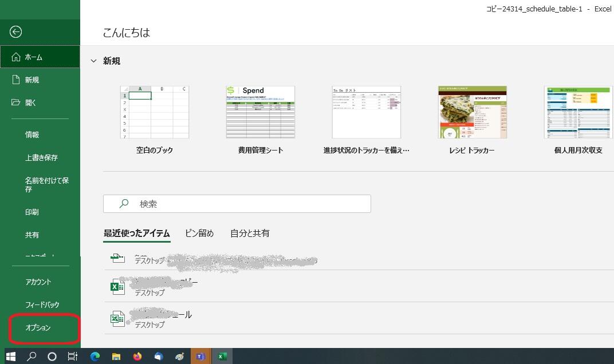The height and width of the screenshot is (364, 614).
Task: Open the 印刷 (Print) page
Action: tap(32, 212)
